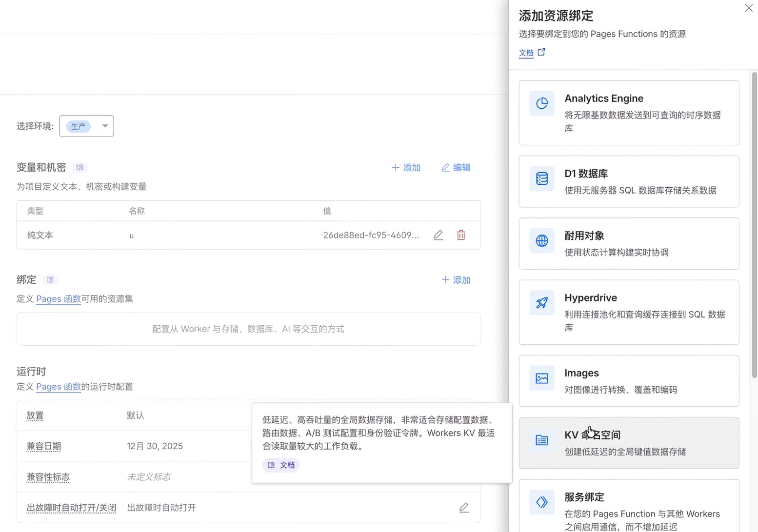Viewport: 758px width, 532px height.
Task: Click the 类型 column header
Action: pyautogui.click(x=35, y=211)
